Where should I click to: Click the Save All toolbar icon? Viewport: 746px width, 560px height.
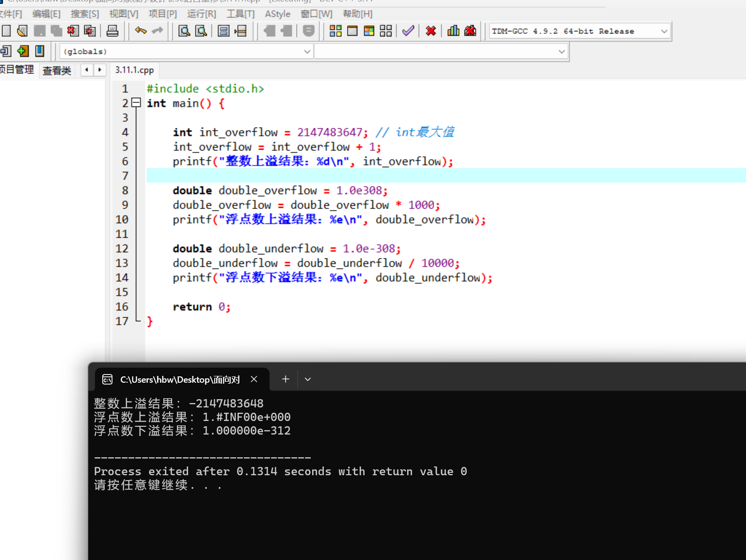tap(56, 31)
